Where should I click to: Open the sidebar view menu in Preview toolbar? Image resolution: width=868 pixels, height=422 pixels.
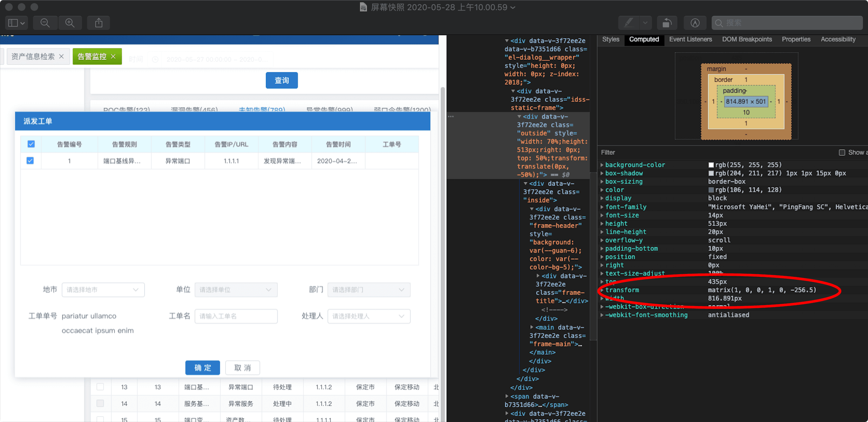point(16,23)
